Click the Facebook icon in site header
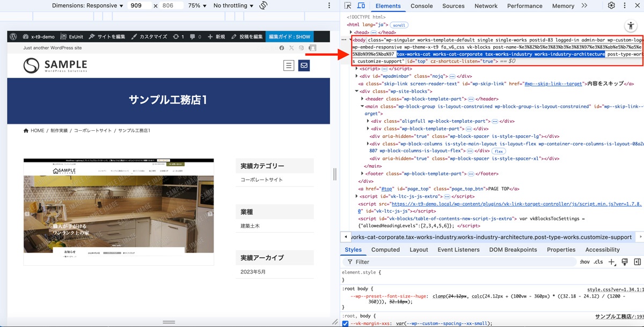This screenshot has height=327, width=644. pos(282,48)
